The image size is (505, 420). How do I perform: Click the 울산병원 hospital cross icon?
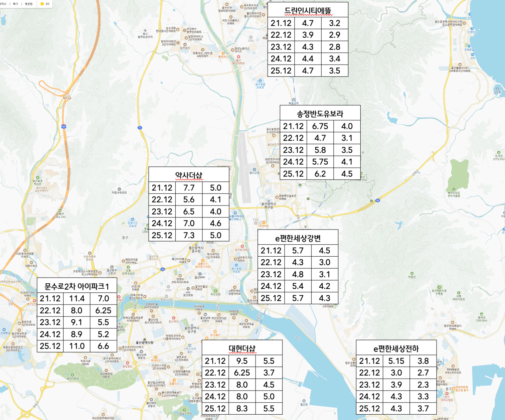[x=173, y=318]
